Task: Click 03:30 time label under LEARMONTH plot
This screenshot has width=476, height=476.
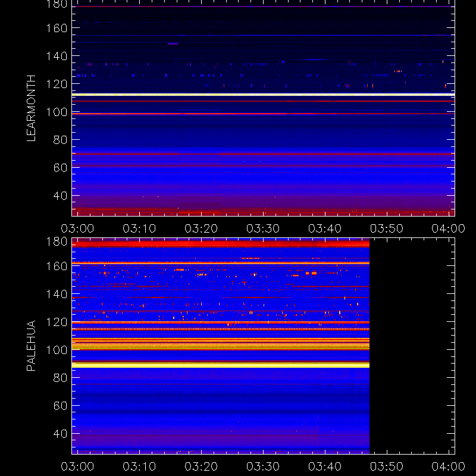Action: 263,228
